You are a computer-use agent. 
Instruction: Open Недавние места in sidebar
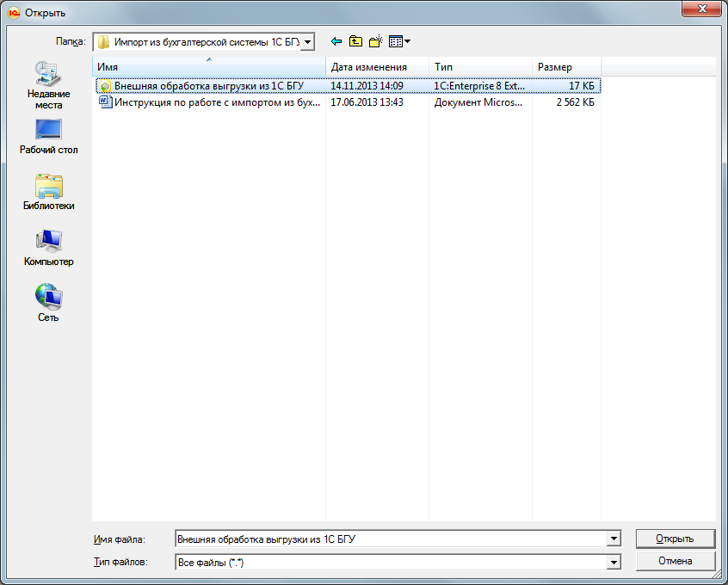pyautogui.click(x=48, y=86)
